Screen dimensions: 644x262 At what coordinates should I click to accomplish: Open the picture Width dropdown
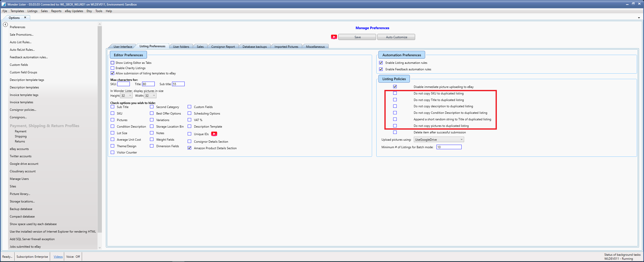point(150,95)
